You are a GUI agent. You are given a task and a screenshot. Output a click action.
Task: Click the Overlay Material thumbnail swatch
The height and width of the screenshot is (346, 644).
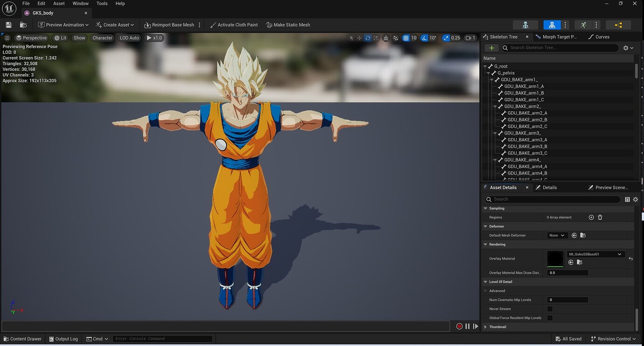pyautogui.click(x=555, y=258)
